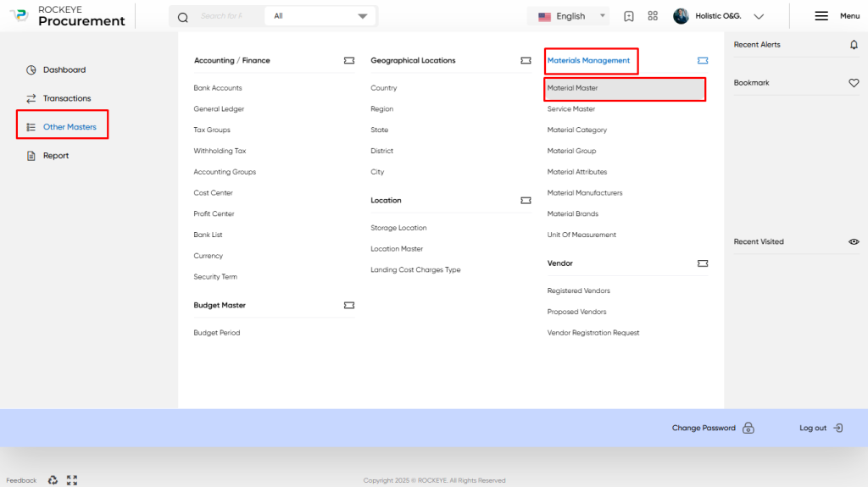The image size is (868, 487).
Task: Open the apps grid icon
Action: (x=653, y=16)
